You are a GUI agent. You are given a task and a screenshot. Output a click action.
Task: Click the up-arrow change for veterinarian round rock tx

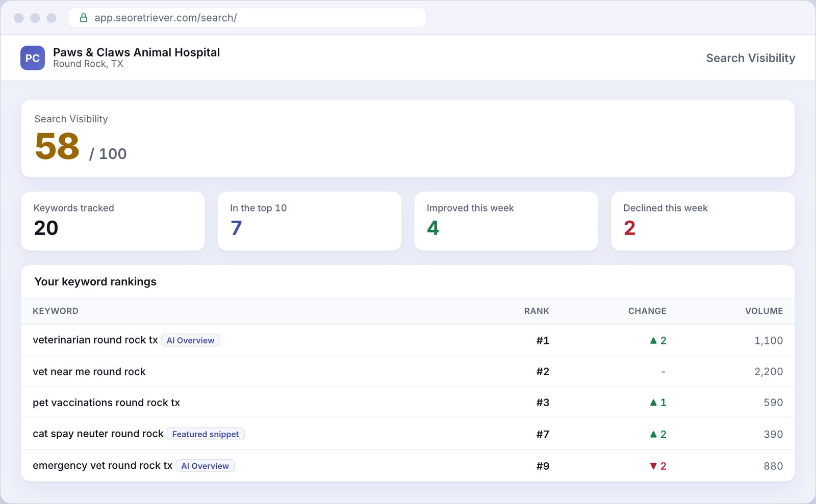tap(658, 340)
